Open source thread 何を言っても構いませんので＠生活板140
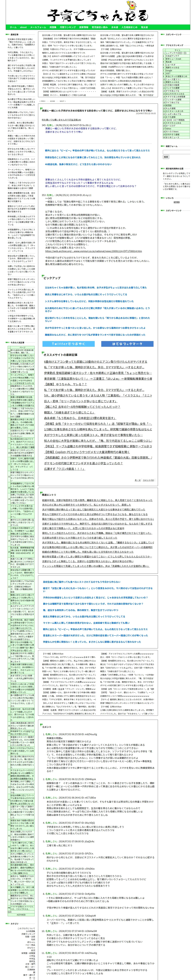 click(x=61, y=120)
